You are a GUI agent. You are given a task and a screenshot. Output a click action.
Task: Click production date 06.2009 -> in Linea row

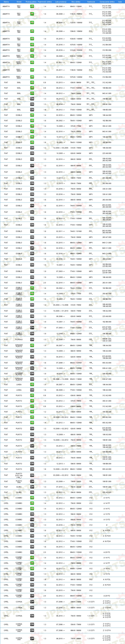[60, 390]
